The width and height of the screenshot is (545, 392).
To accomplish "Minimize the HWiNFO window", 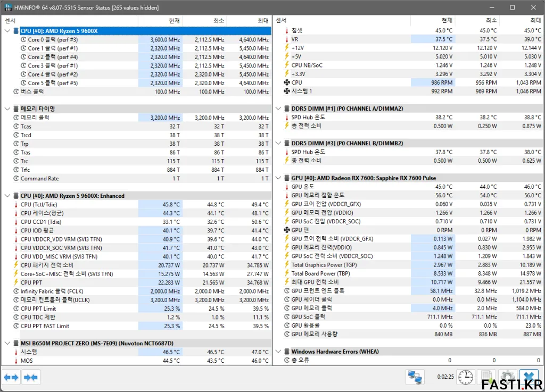I will coord(492,7).
